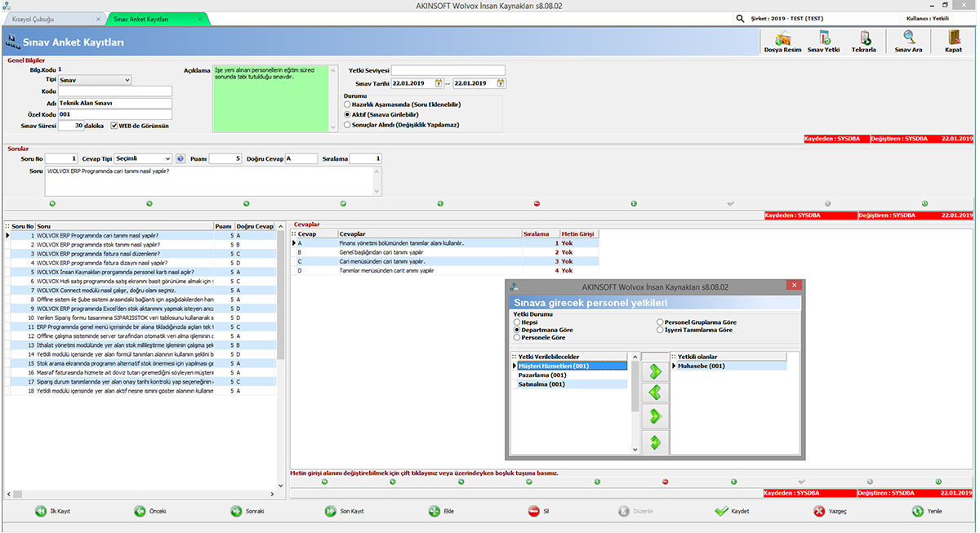
Task: Select question row 2 about stok tanımı
Action: coord(140,244)
